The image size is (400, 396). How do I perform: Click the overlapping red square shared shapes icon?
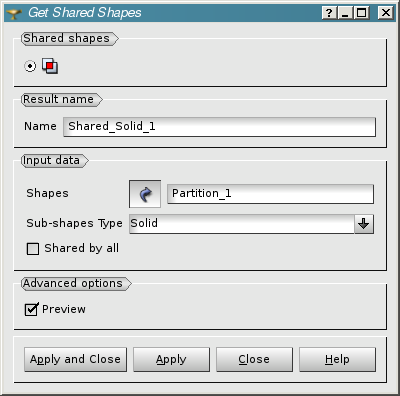(x=50, y=66)
